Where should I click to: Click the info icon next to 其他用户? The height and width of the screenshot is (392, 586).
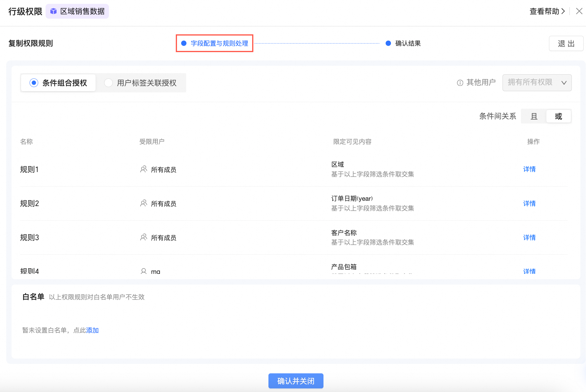click(460, 83)
